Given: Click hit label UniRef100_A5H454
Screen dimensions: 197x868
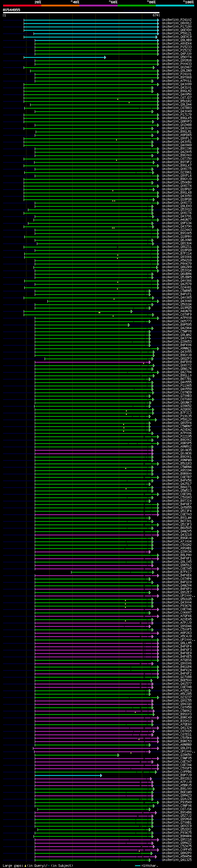Looking at the screenshot, I should (x=176, y=857).
